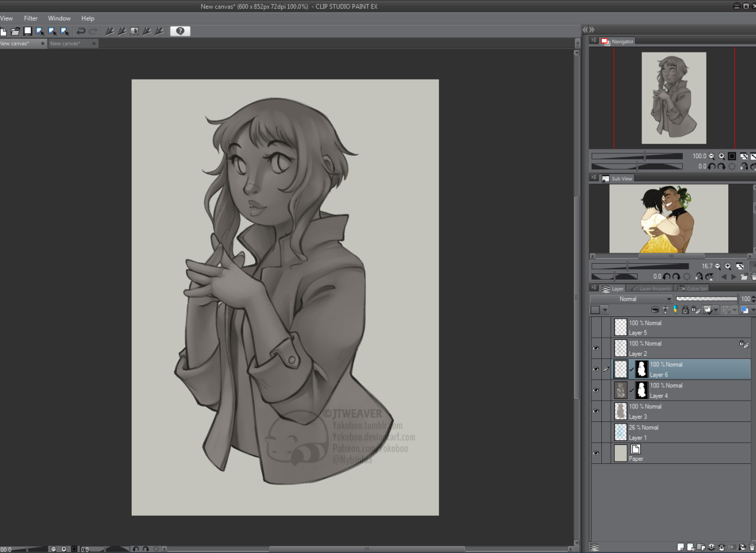Hide Layer 3 using eye icon
Screen dimensions: 756x553
tap(595, 411)
